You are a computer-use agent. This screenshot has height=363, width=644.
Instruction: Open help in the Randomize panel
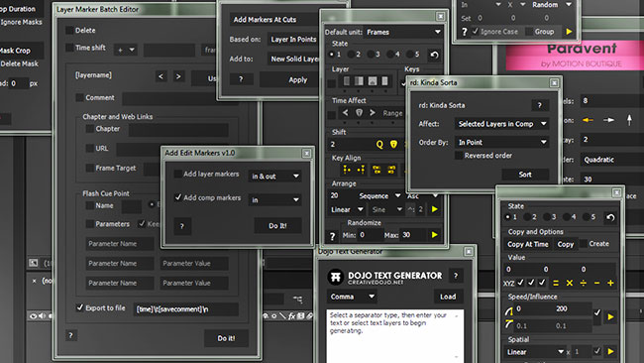point(332,236)
